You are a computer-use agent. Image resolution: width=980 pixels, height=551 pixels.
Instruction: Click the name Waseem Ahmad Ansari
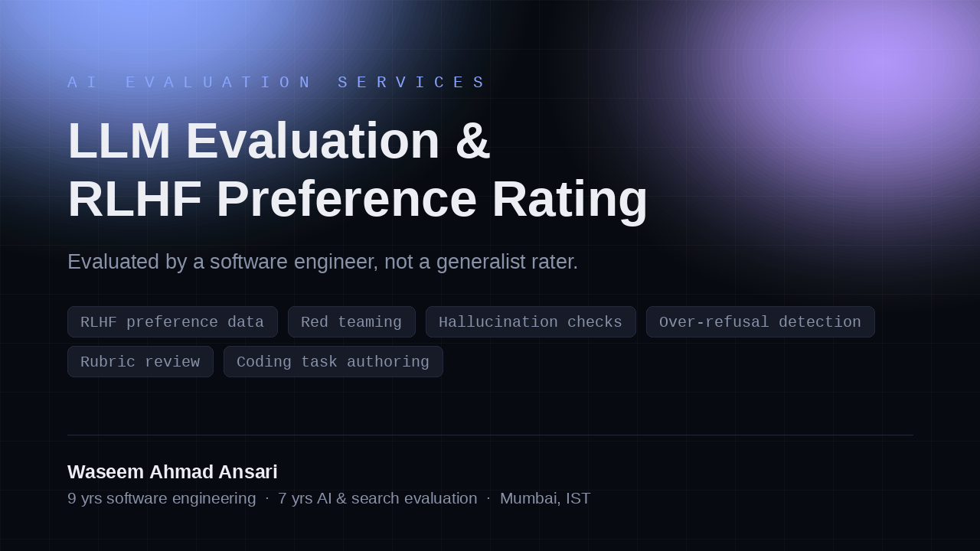click(x=172, y=472)
